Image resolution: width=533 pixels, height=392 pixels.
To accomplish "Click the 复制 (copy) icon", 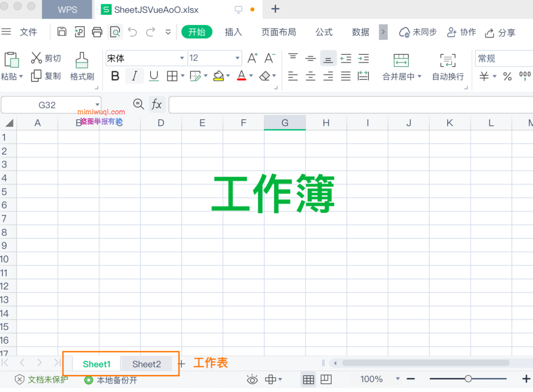I will pos(36,76).
